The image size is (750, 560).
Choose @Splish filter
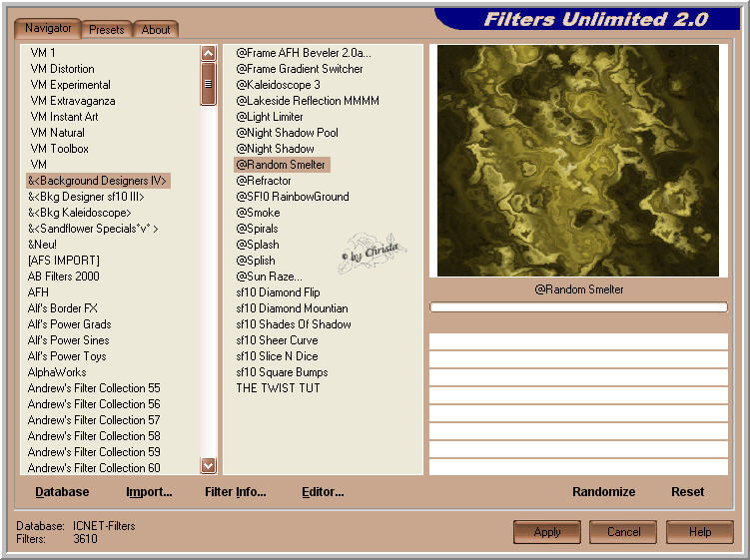256,261
